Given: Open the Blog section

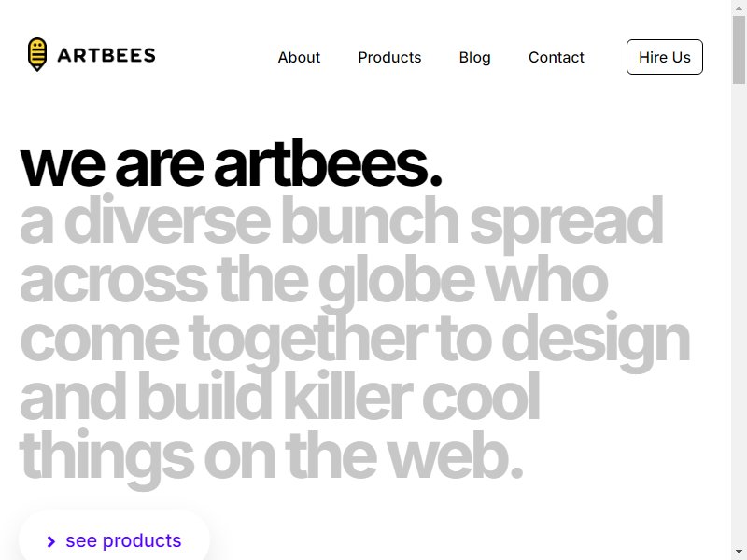Looking at the screenshot, I should tap(474, 57).
